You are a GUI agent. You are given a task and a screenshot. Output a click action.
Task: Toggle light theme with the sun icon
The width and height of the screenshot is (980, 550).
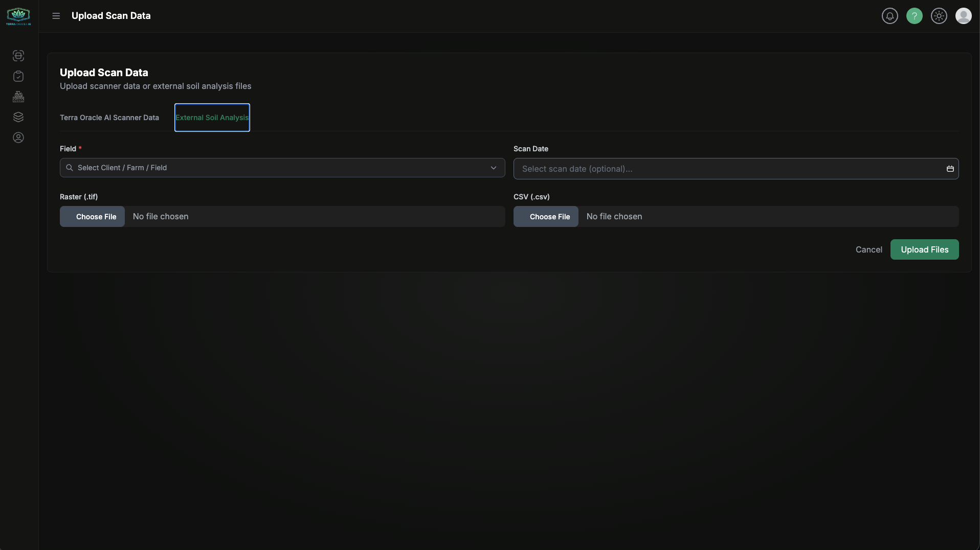(939, 16)
